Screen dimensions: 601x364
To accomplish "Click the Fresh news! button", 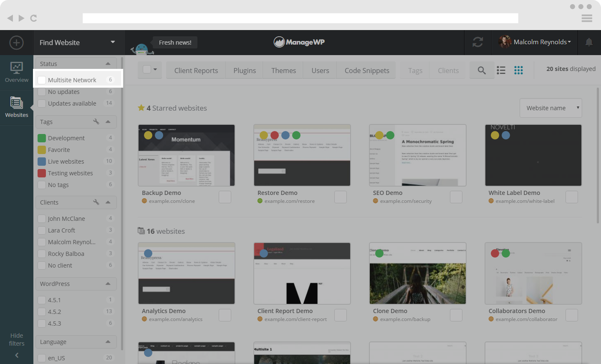I will pyautogui.click(x=175, y=43).
